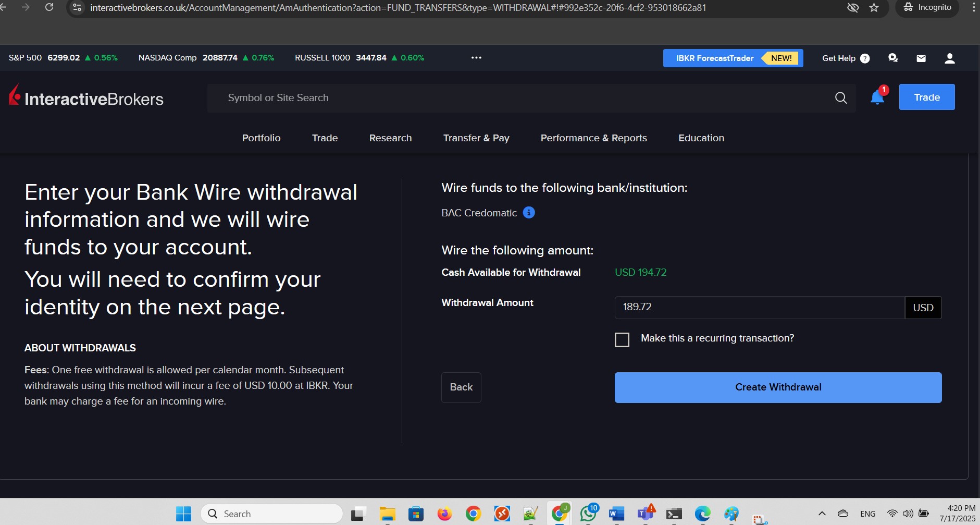Click the Withdrawal Amount input field
The width and height of the screenshot is (980, 525).
tap(760, 308)
